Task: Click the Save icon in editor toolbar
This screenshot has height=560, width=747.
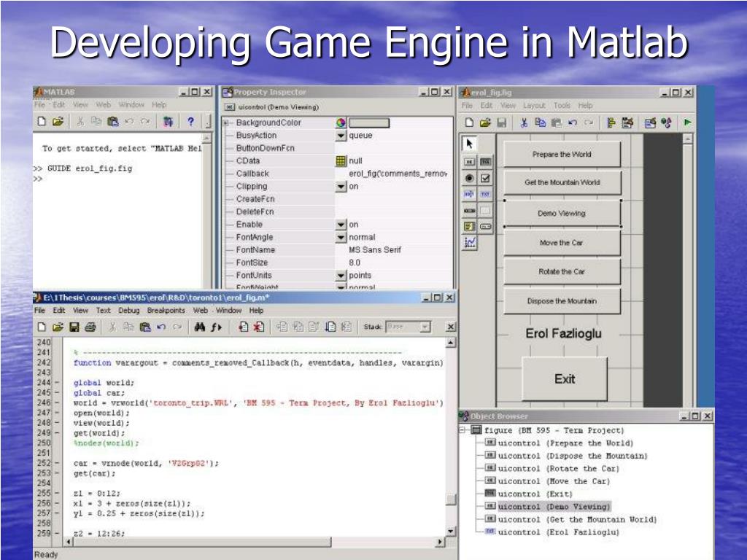Action: coord(74,327)
